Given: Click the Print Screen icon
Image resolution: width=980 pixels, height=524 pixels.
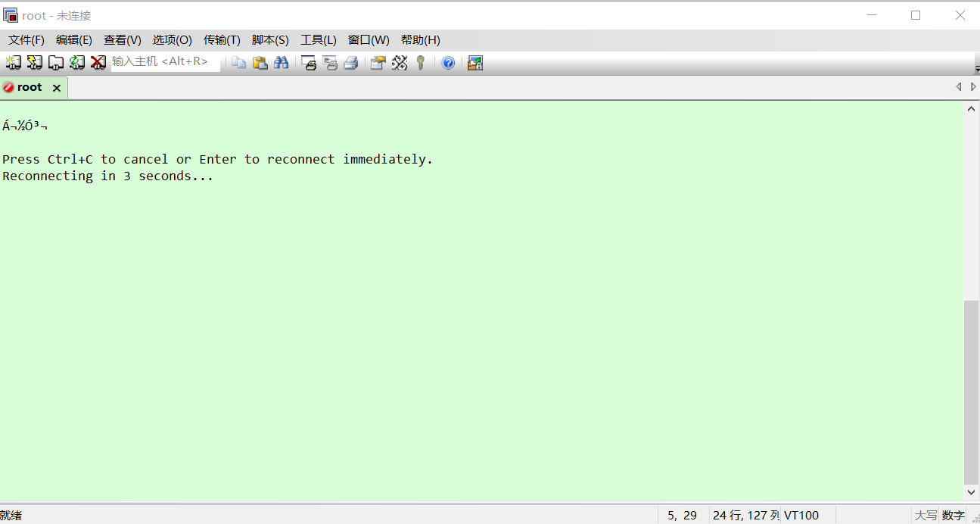Looking at the screenshot, I should (x=309, y=63).
